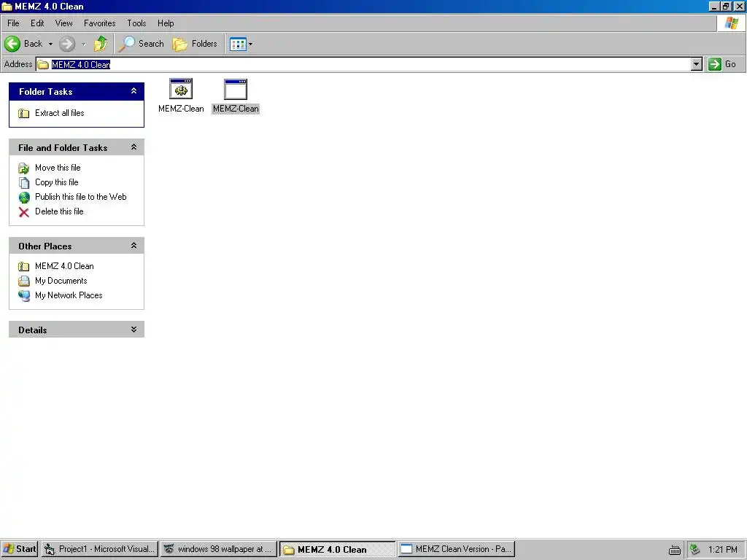
Task: Expand the Address bar dropdown
Action: coord(696,64)
